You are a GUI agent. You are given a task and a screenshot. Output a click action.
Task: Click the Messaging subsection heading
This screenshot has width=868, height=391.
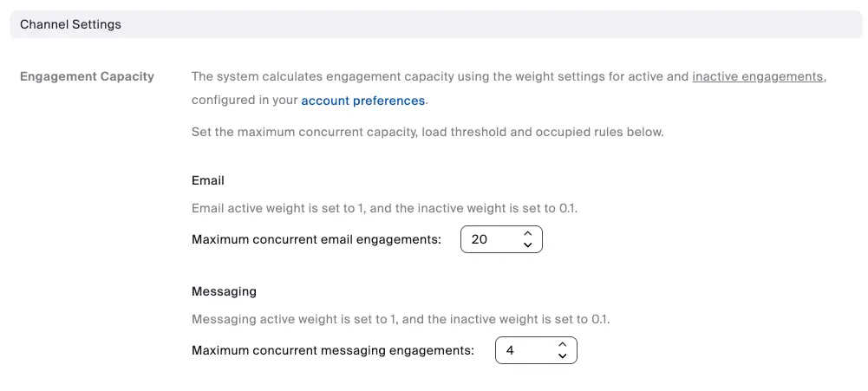point(224,291)
